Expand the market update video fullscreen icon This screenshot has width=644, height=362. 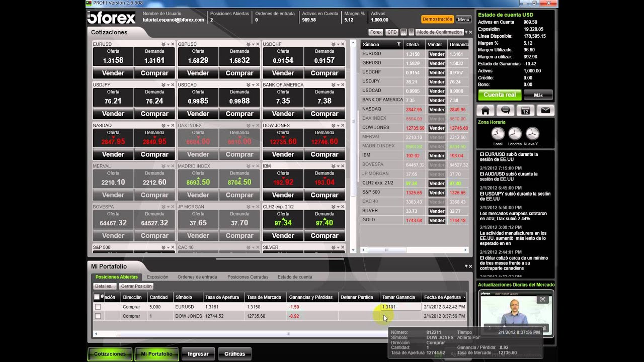coord(542,299)
